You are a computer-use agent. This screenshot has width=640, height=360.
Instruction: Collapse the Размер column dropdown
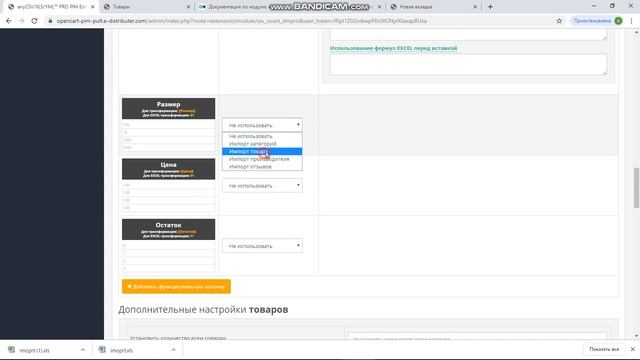(262, 125)
